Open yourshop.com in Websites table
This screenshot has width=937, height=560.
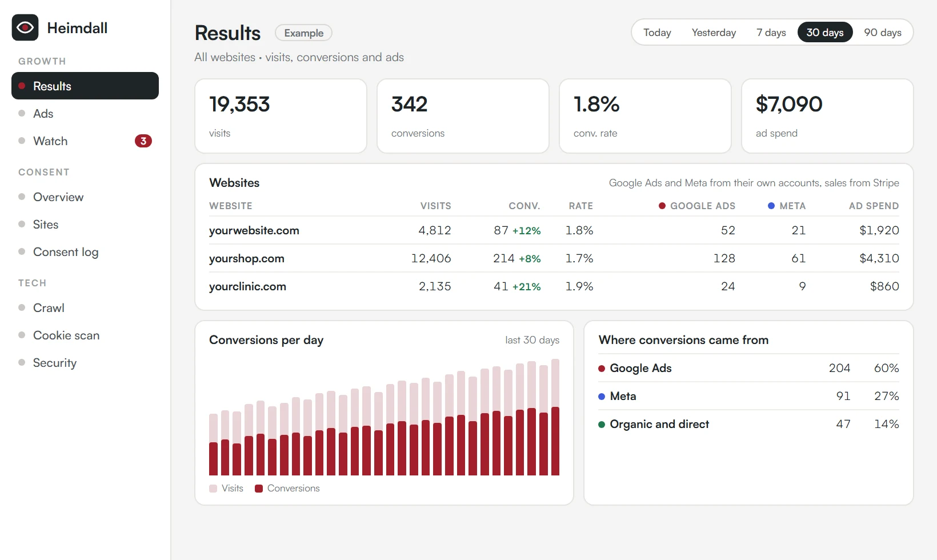247,258
